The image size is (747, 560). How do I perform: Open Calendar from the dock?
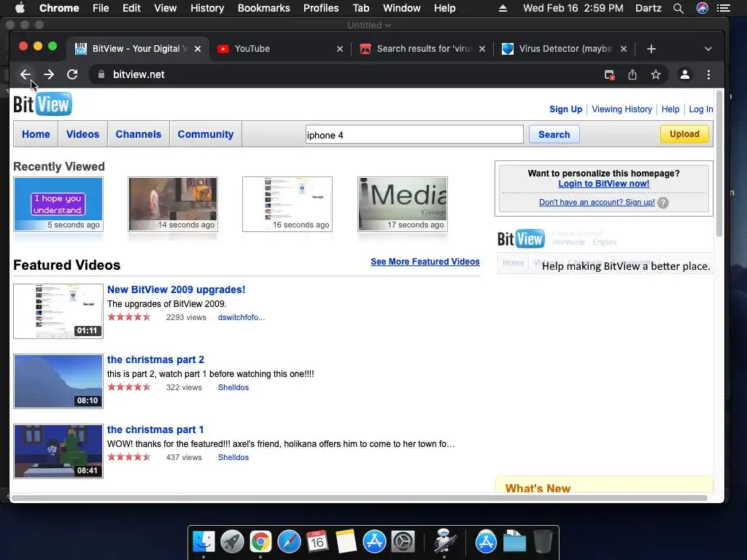tap(317, 542)
